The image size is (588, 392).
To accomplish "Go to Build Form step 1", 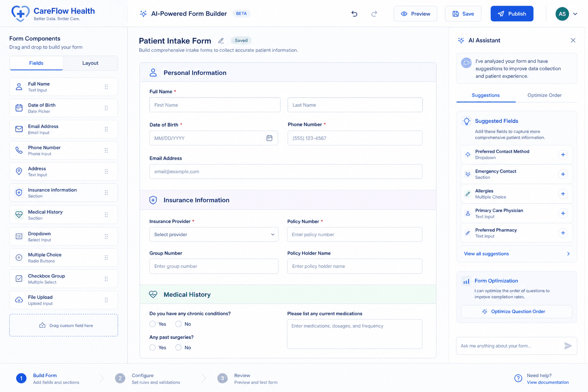I will 48,379.
